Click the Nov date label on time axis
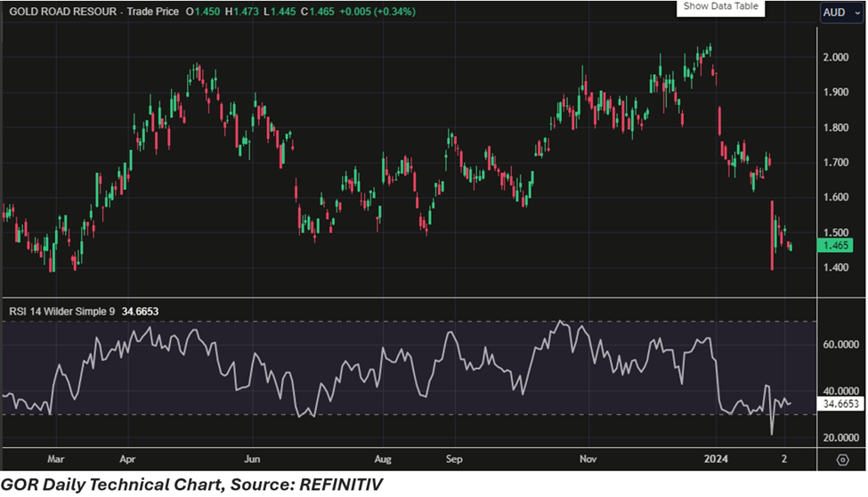Screen dimensions: 868x497 (x=588, y=460)
